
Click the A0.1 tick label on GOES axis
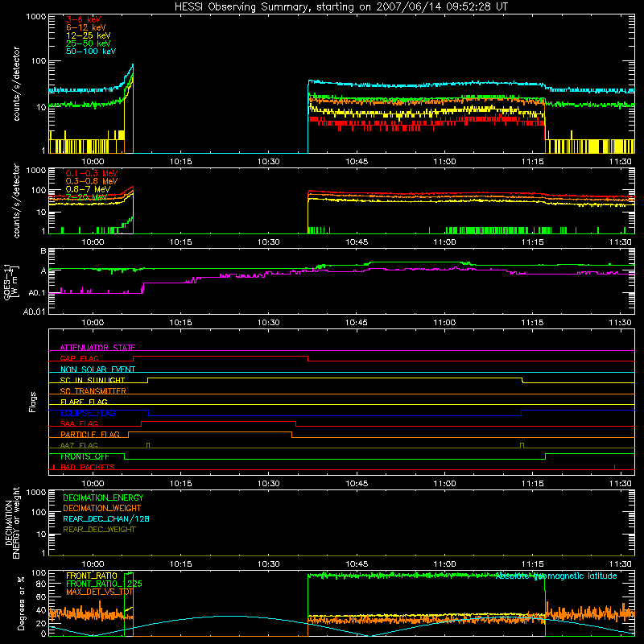pos(37,293)
